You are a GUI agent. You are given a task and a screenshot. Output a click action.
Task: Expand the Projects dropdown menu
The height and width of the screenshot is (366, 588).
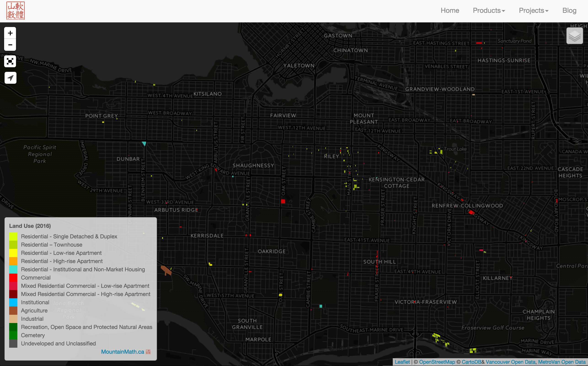click(534, 11)
